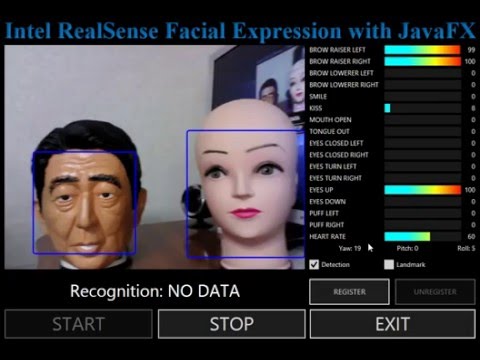Click the Brow Raiser Left value 99
The width and height of the screenshot is (480, 360).
click(x=471, y=50)
